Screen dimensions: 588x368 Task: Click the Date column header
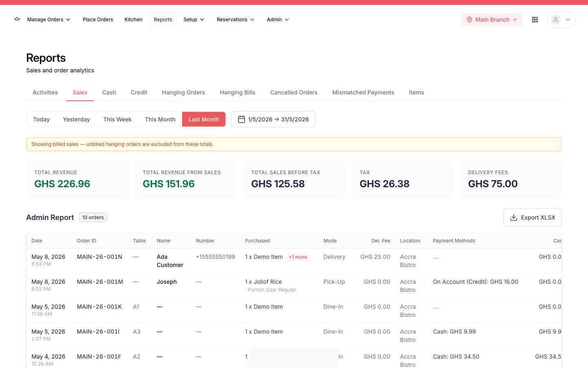37,241
